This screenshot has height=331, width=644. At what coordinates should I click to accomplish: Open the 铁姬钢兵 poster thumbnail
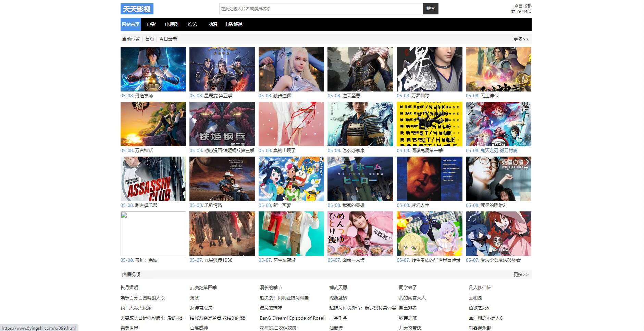click(222, 124)
